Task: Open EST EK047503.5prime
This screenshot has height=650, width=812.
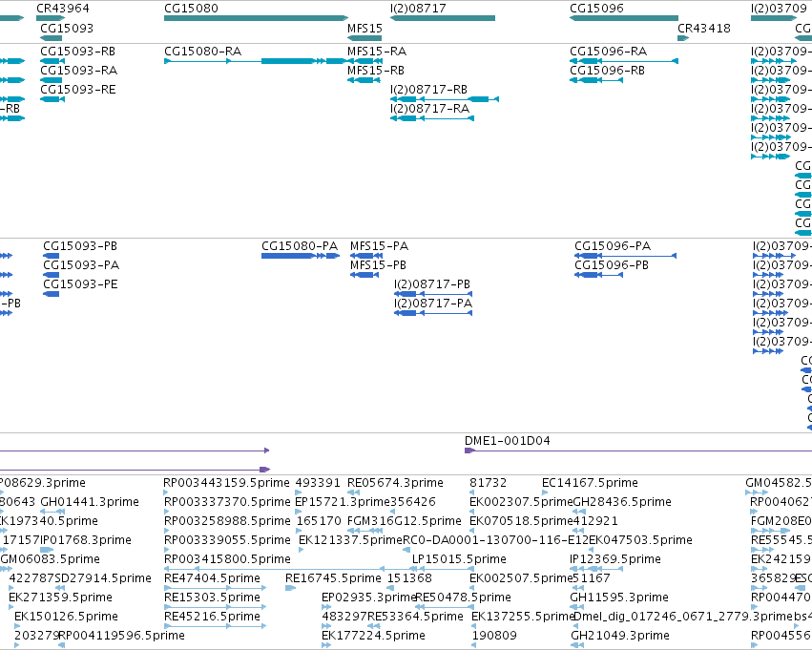Action: 640,540
